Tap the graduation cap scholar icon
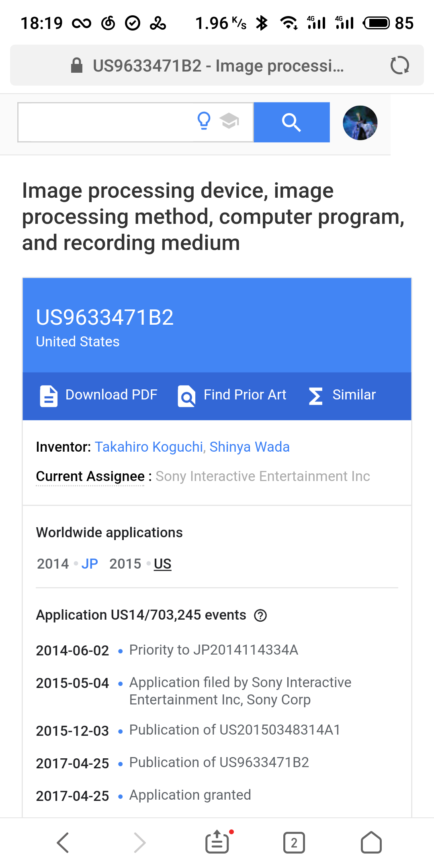This screenshot has height=868, width=434. (229, 121)
